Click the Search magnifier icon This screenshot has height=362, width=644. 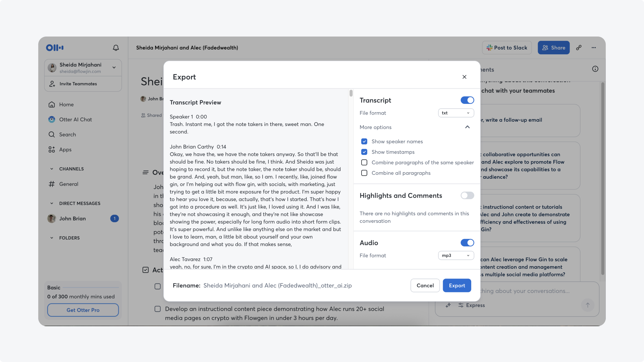tap(52, 134)
